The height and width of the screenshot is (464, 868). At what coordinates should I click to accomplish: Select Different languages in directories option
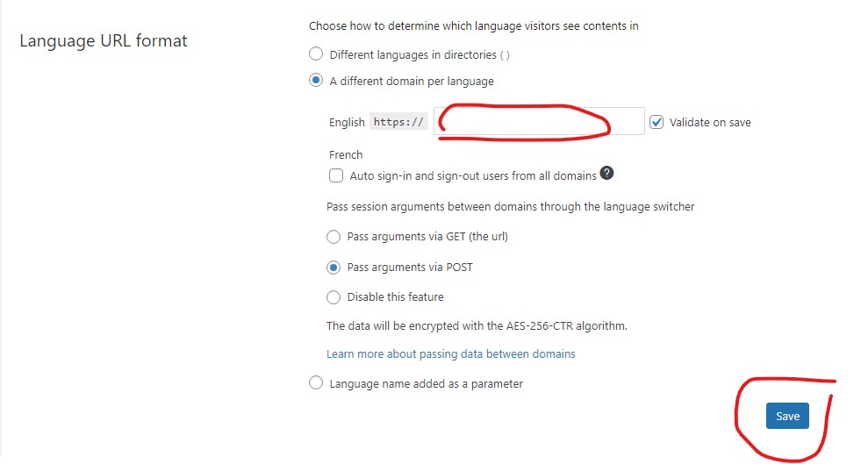point(316,54)
